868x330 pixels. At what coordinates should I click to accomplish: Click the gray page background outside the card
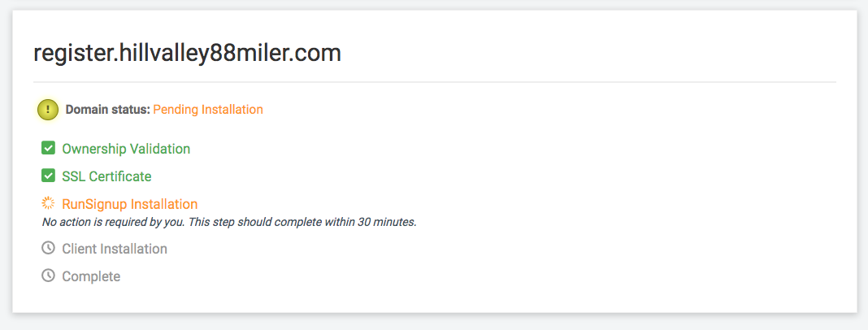[x=434, y=322]
